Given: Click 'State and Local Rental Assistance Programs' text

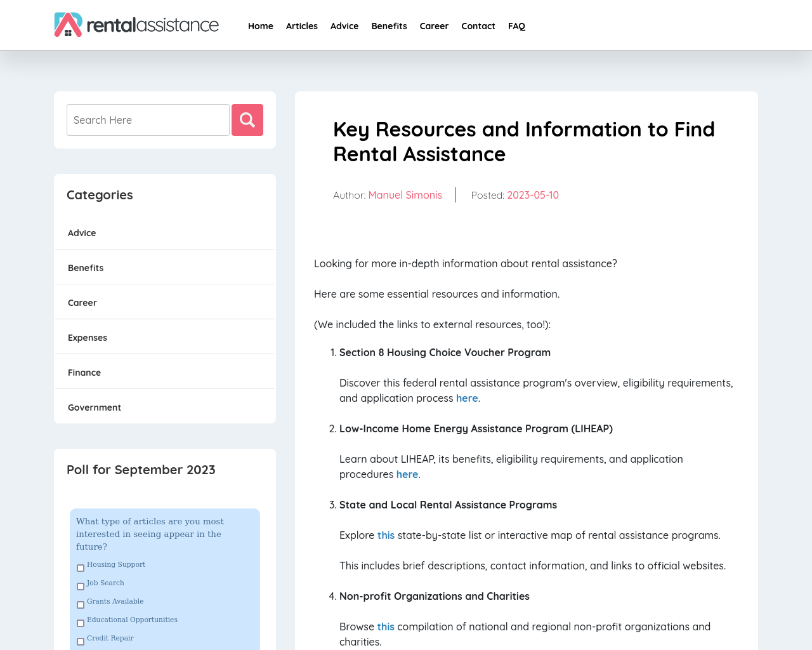Looking at the screenshot, I should 448,505.
